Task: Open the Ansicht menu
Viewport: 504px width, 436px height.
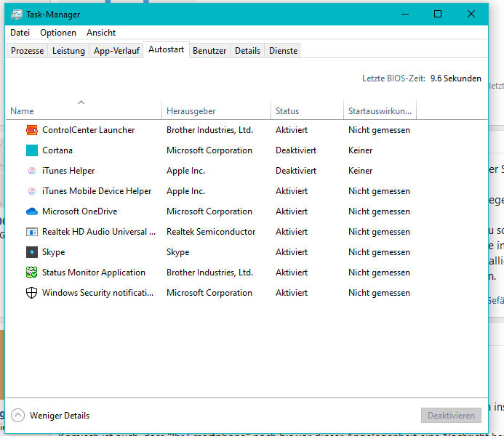Action: pos(101,33)
